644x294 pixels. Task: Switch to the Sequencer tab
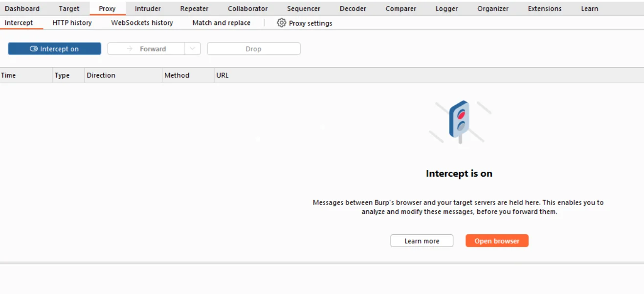coord(304,8)
